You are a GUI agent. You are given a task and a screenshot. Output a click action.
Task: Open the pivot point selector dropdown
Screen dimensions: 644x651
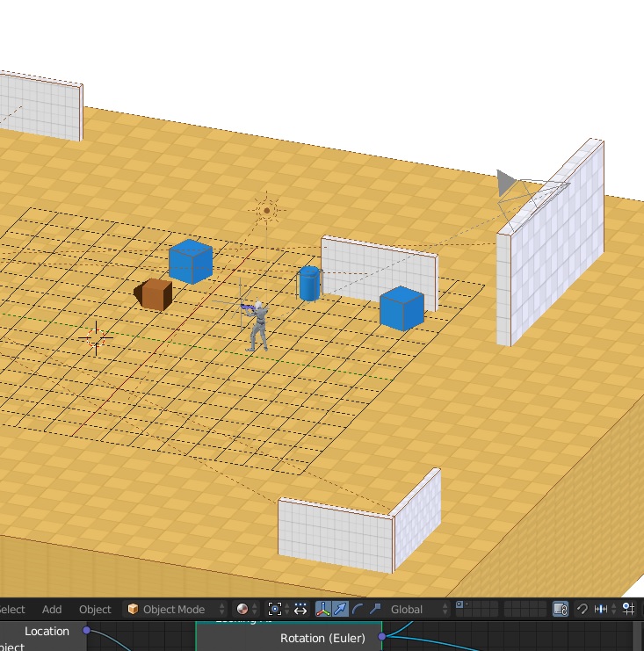tap(279, 609)
